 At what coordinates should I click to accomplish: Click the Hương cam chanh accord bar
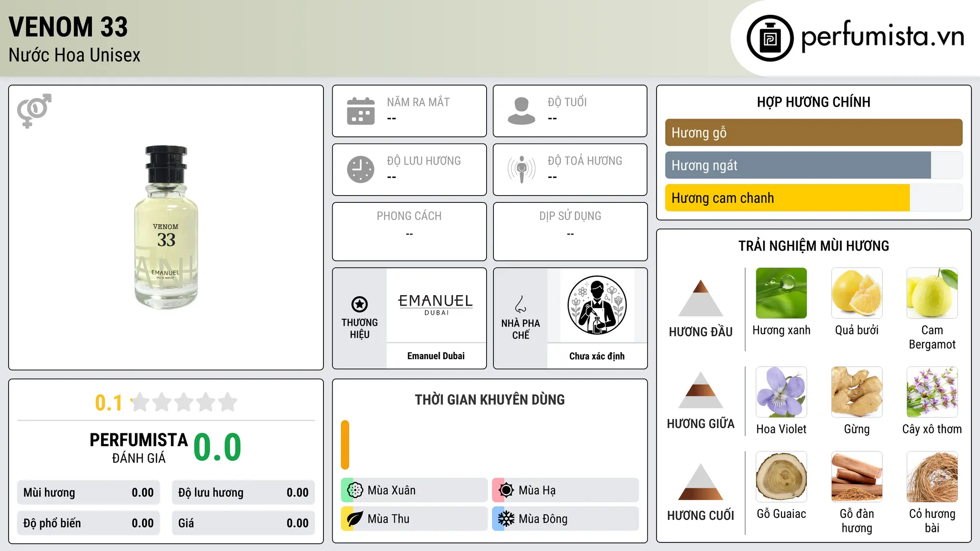[x=813, y=198]
